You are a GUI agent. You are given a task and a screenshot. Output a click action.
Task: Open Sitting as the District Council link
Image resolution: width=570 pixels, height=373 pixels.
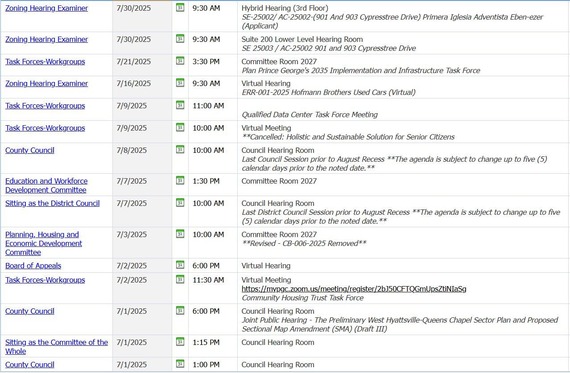(x=52, y=203)
